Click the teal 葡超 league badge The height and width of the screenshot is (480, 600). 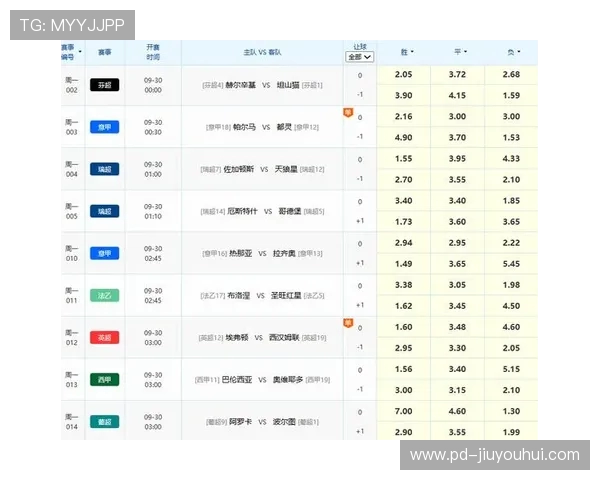104,422
